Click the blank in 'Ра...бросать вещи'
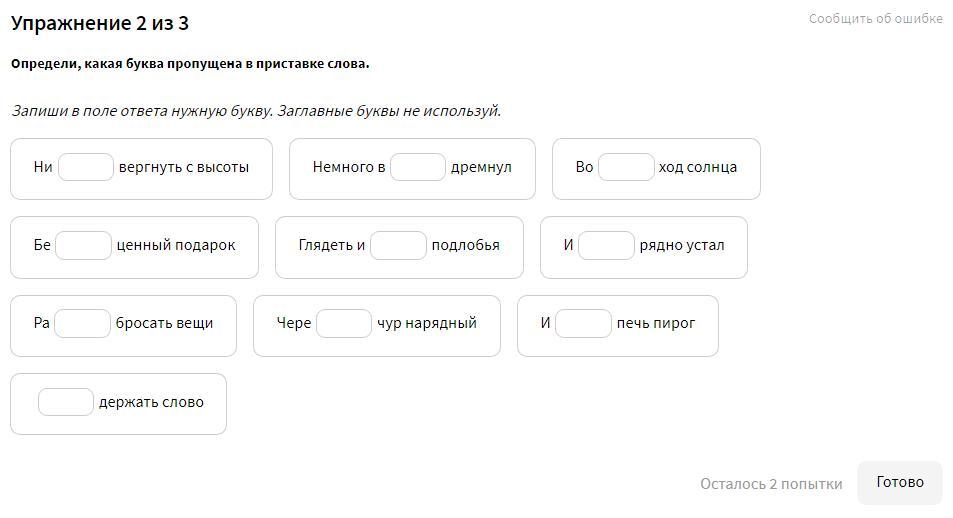This screenshot has height=518, width=953. tap(82, 323)
